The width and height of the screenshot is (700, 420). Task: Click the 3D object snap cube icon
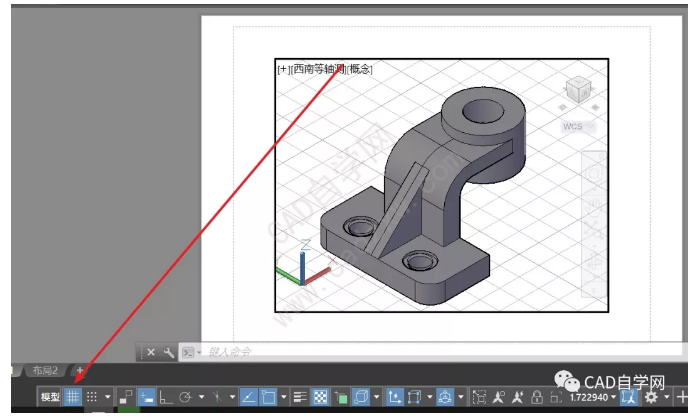(x=360, y=397)
